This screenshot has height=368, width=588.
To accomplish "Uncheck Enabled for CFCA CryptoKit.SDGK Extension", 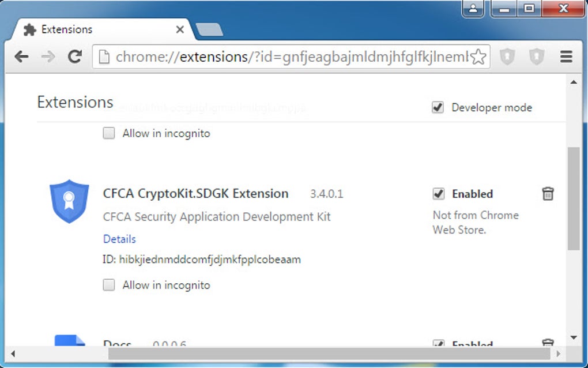I will click(x=438, y=194).
